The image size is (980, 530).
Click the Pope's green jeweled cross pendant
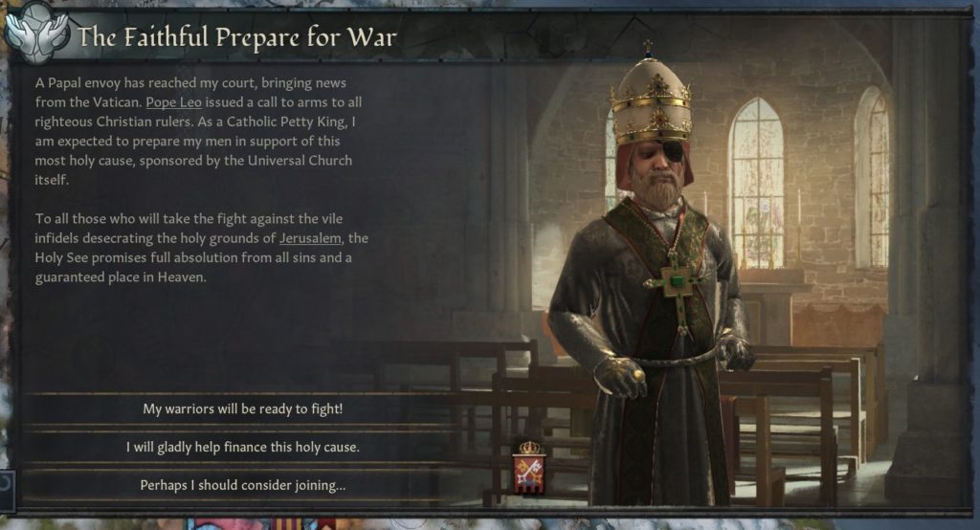coord(676,282)
